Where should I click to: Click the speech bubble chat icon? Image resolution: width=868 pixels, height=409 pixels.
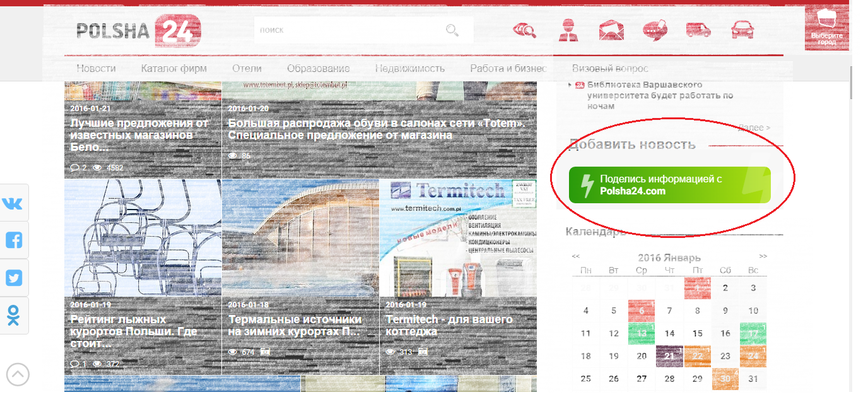coord(655,30)
